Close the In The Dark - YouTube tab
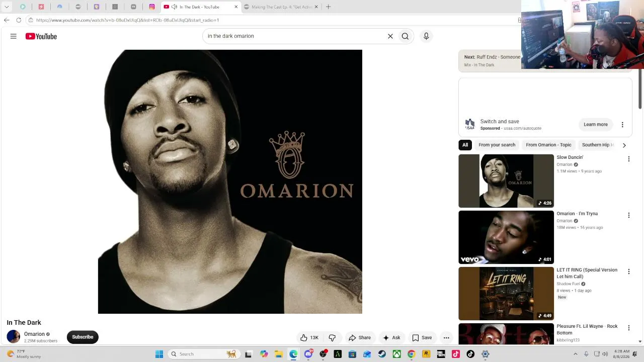644x362 pixels. (x=236, y=7)
